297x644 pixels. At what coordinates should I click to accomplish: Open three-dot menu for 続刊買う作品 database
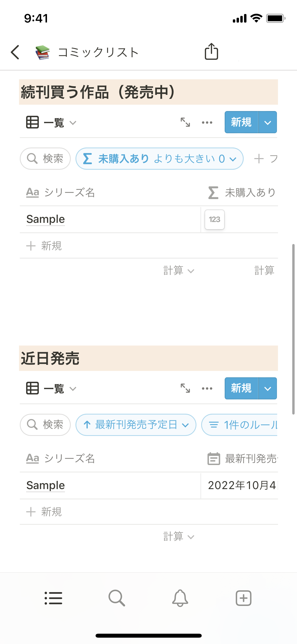(207, 122)
